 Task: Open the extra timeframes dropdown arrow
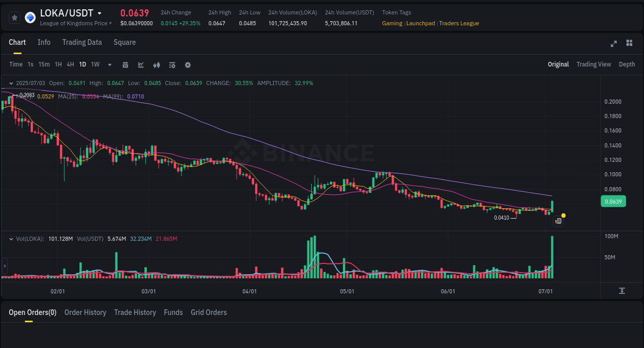(109, 64)
